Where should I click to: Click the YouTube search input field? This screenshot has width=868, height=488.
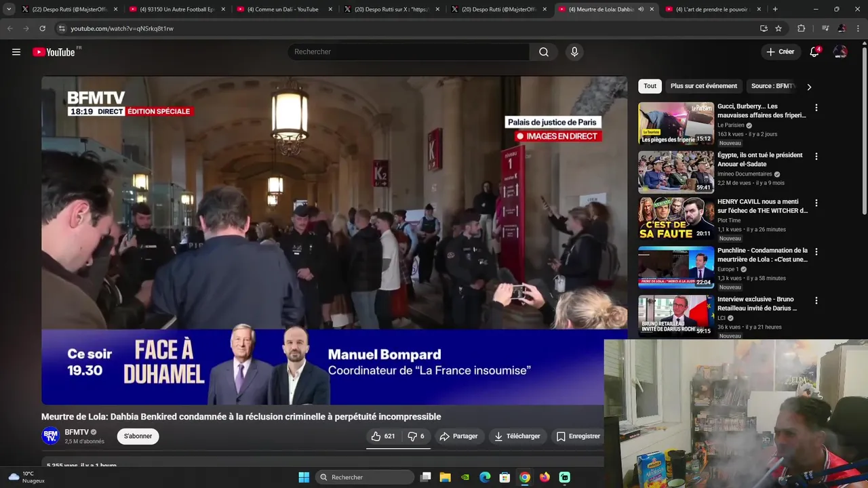tap(409, 52)
